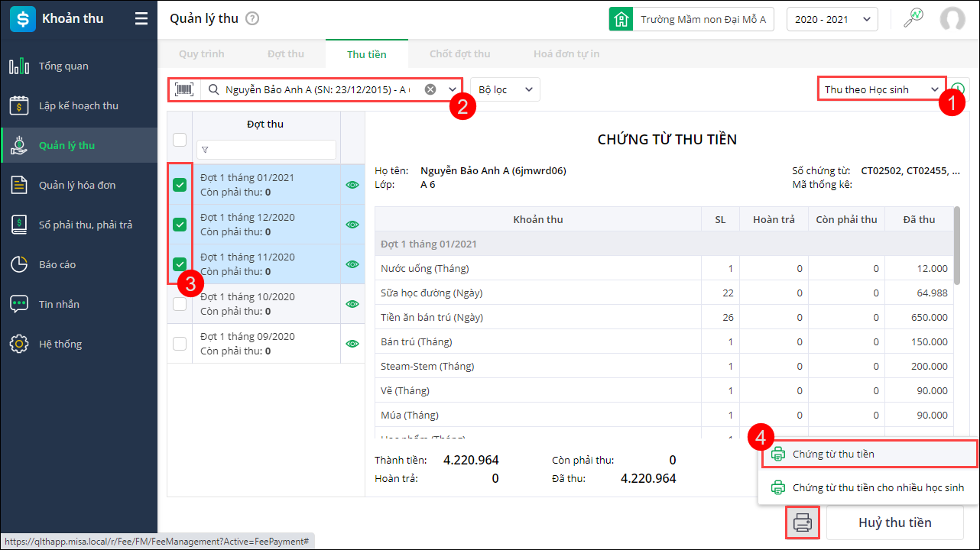Click the magnifier analytics icon in header
This screenshot has width=980, height=550.
(x=913, y=19)
